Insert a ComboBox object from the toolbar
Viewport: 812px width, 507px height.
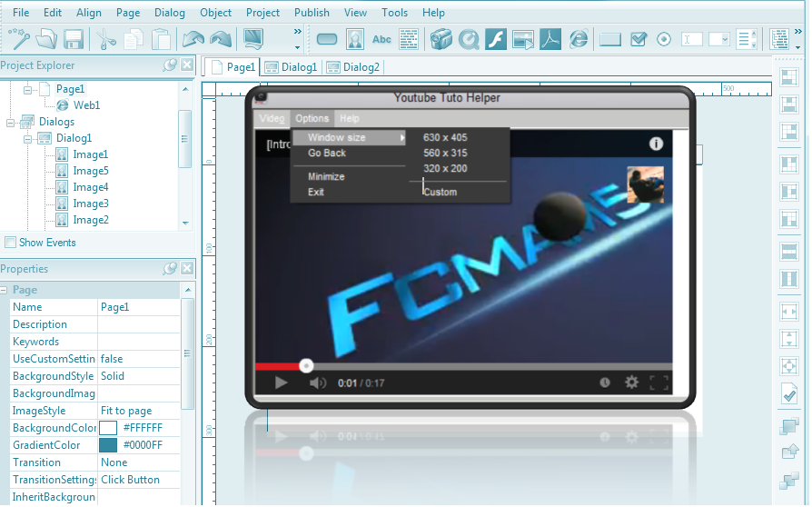(x=719, y=39)
